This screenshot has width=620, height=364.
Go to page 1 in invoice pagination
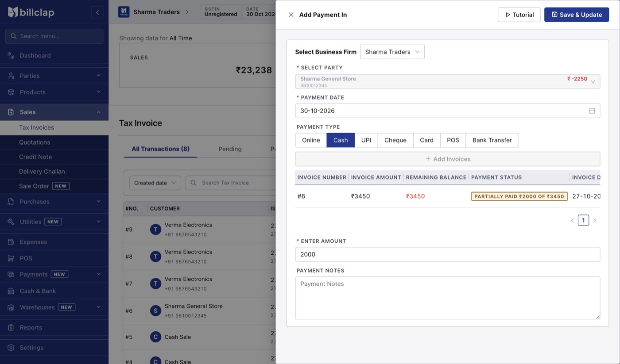click(x=583, y=220)
